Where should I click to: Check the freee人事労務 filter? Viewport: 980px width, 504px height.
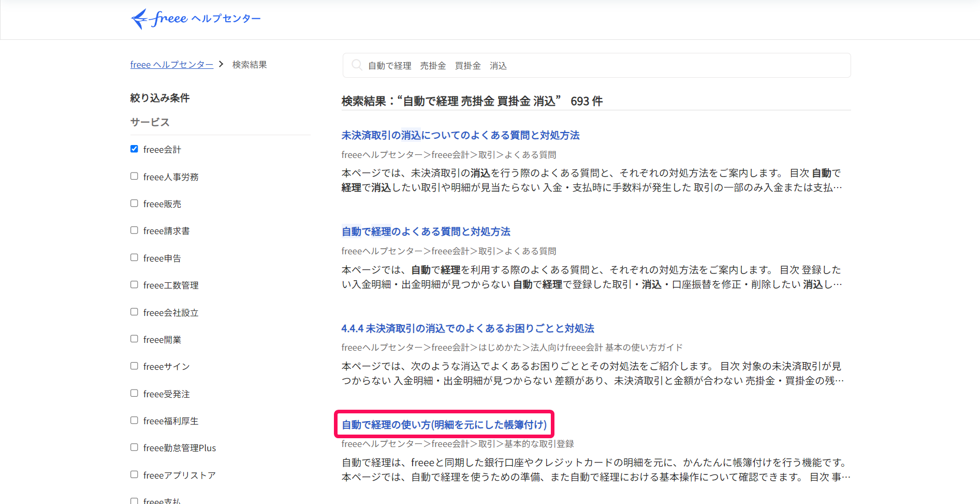(134, 176)
